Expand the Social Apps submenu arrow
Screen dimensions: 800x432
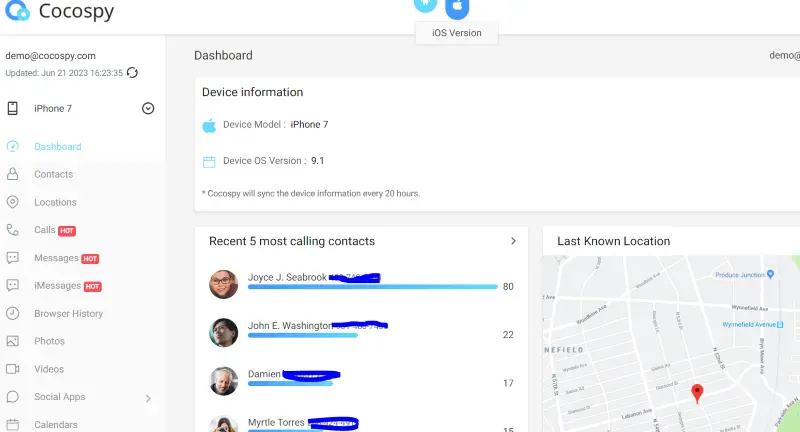148,398
